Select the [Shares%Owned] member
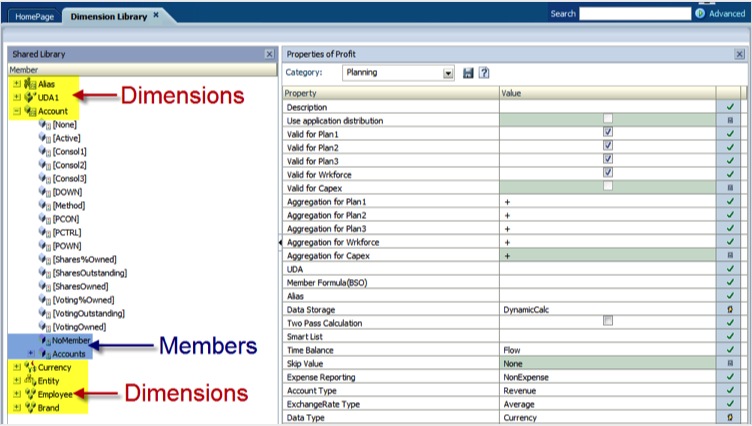 [x=84, y=259]
